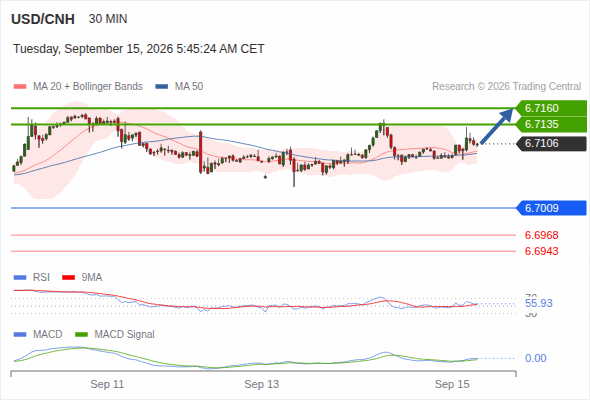Select the 6.7009 blue pivot tag
This screenshot has height=400, width=590.
pyautogui.click(x=551, y=208)
